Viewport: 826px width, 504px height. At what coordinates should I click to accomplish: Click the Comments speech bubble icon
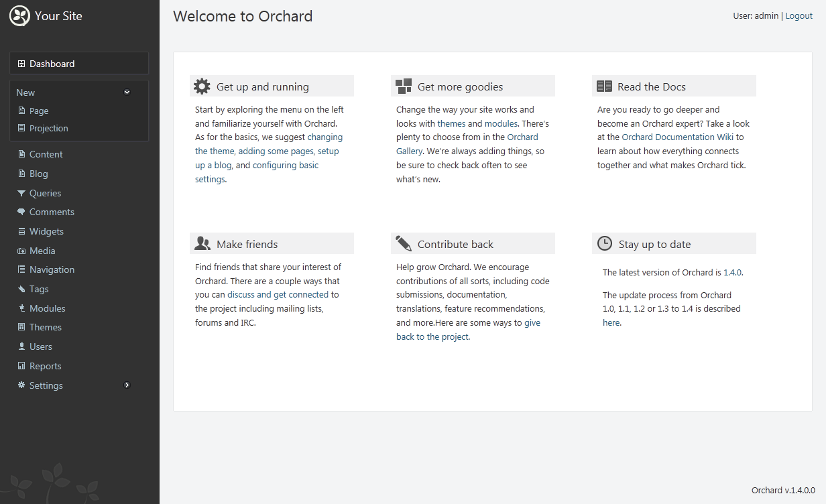pos(21,212)
